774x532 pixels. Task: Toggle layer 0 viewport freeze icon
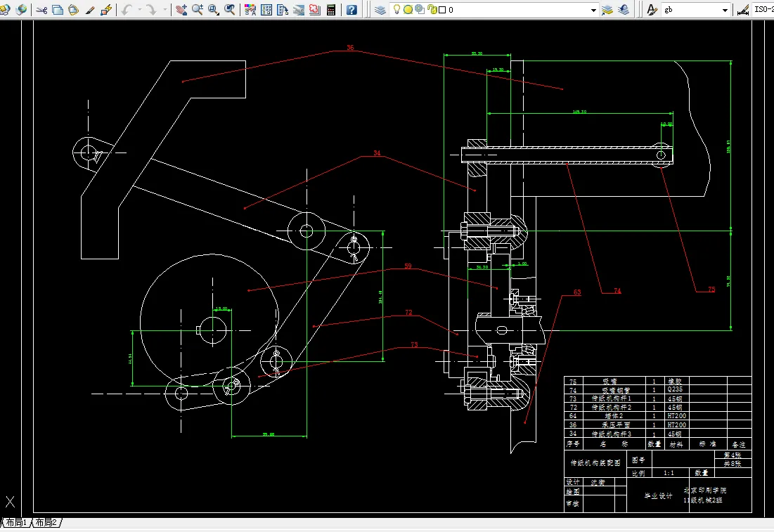point(420,9)
